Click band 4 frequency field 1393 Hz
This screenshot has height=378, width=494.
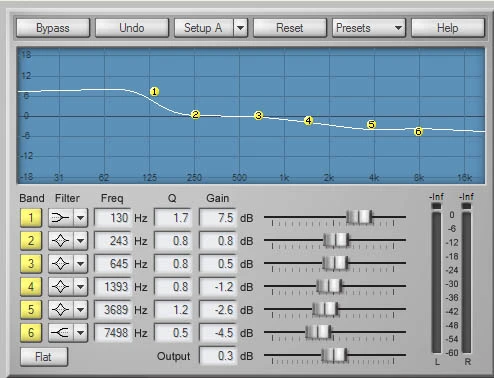(x=113, y=287)
